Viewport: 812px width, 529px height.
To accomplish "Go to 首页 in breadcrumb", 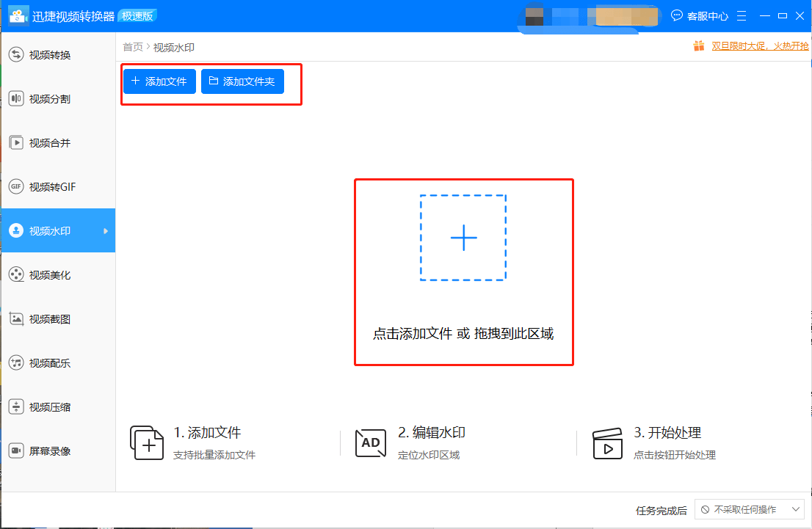I will pos(133,47).
